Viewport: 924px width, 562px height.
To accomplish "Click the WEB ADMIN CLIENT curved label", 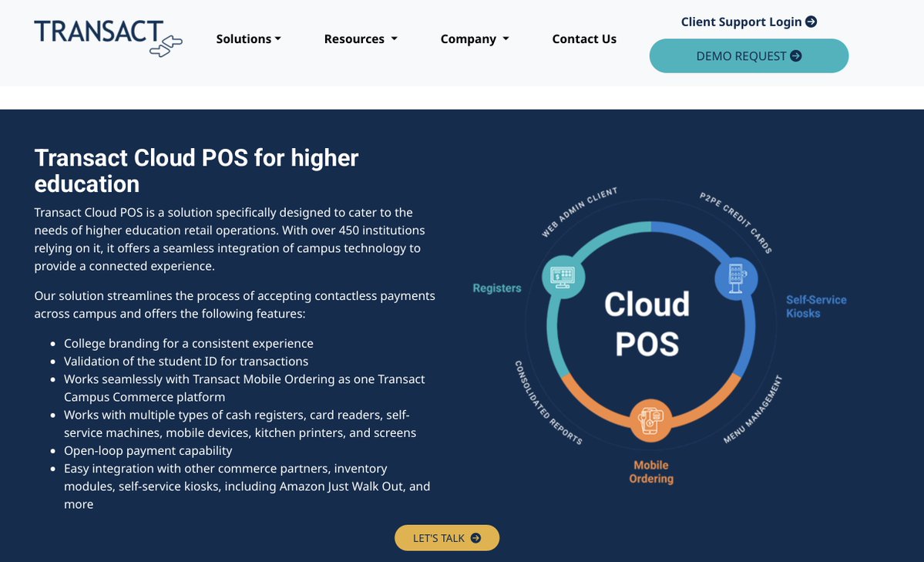I will pos(580,212).
